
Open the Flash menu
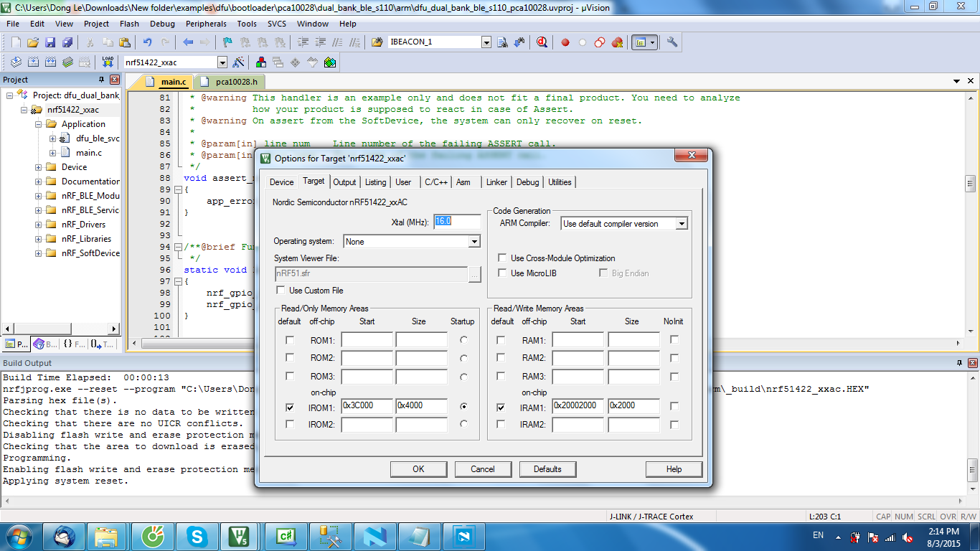click(129, 24)
